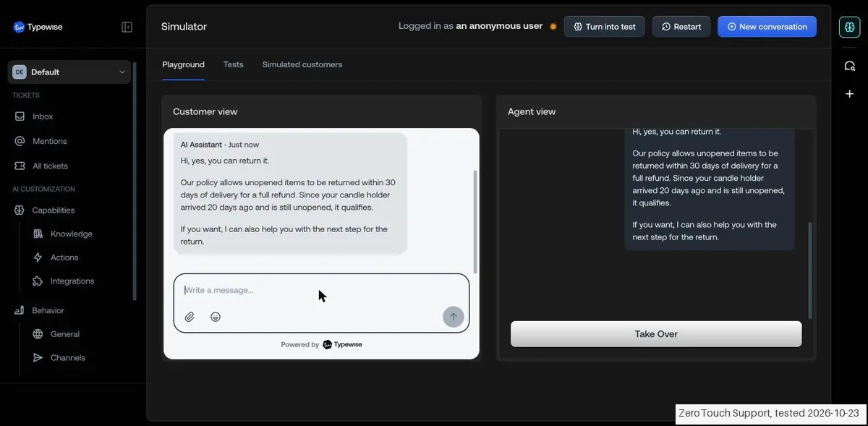This screenshot has width=868, height=426.
Task: Click the plus icon on the right rail
Action: click(850, 94)
